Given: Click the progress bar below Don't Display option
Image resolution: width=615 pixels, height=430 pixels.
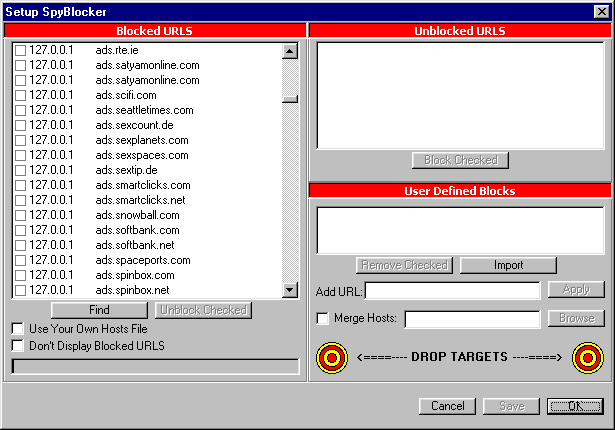Looking at the screenshot, I should pos(155,366).
